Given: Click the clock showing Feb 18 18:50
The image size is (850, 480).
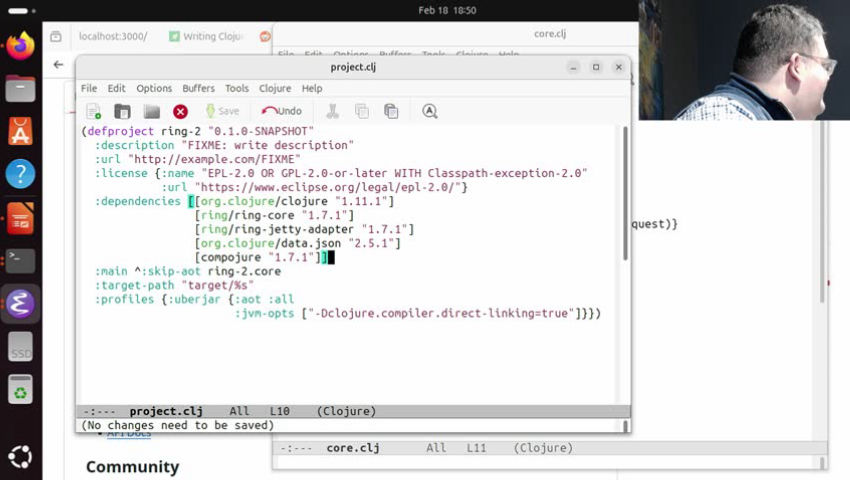Looking at the screenshot, I should coord(447,10).
